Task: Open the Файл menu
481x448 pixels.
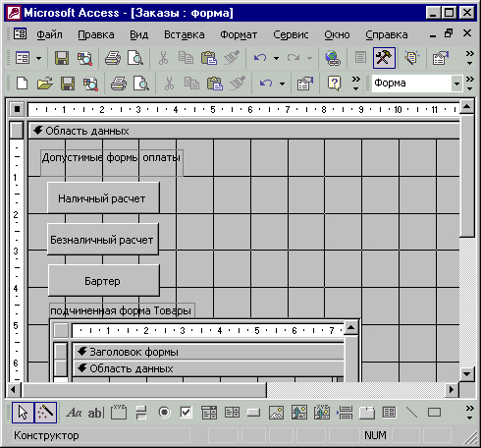Action: pos(49,34)
